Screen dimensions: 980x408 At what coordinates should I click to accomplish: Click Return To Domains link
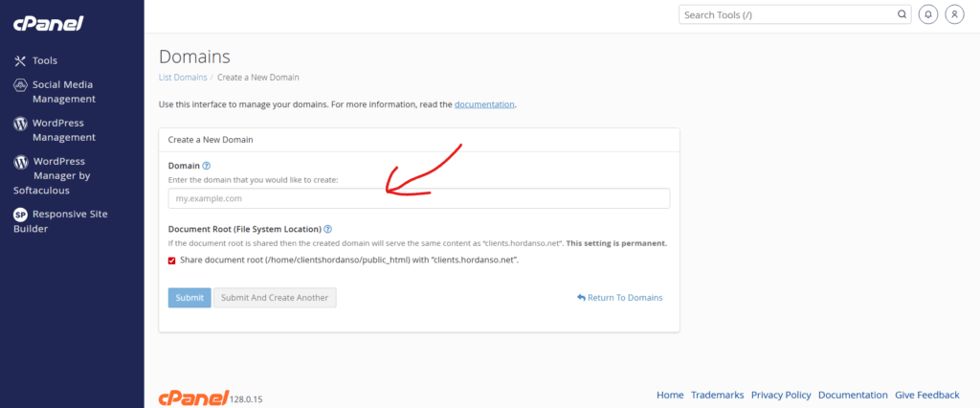619,298
